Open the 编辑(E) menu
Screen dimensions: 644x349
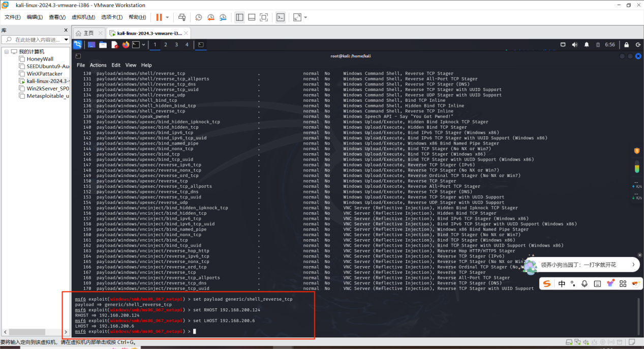tap(35, 17)
